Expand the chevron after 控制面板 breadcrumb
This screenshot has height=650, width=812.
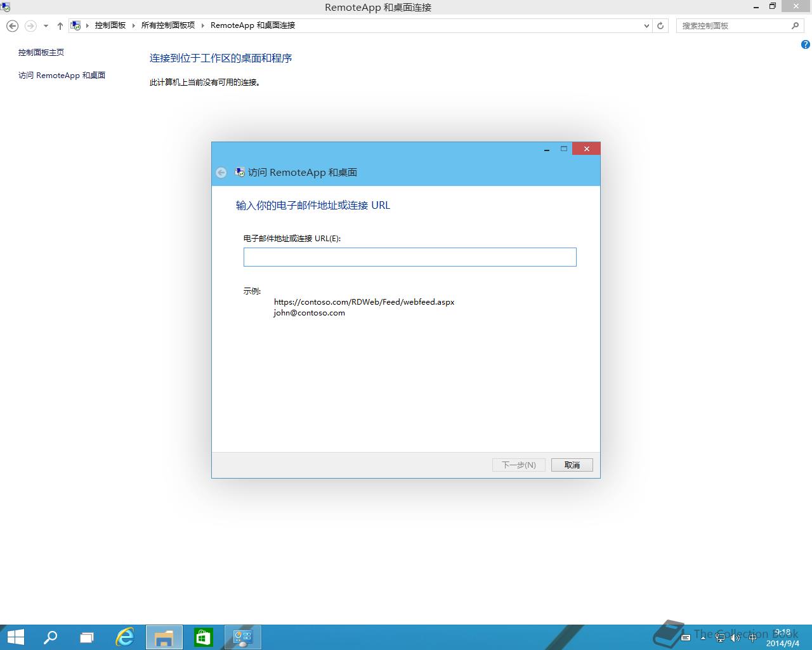click(133, 25)
